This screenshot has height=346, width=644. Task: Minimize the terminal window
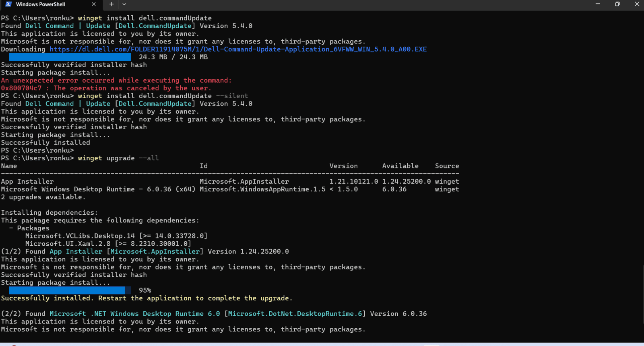(x=598, y=4)
